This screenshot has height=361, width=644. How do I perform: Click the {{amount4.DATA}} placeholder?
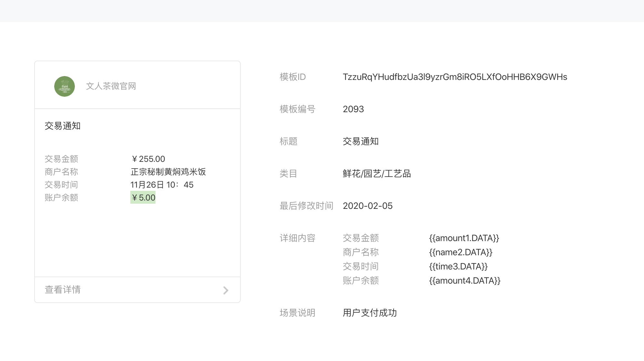tap(464, 281)
